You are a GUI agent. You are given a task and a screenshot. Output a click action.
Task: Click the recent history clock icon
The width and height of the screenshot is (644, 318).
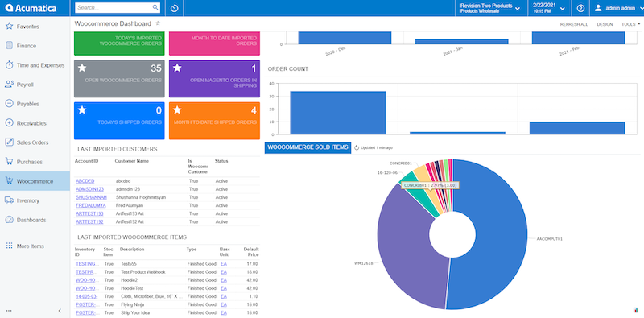(x=174, y=8)
